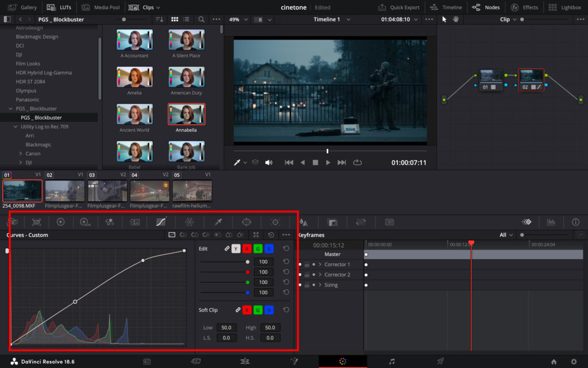The height and width of the screenshot is (368, 588).
Task: Enable the red channel in Edit
Action: (247, 249)
